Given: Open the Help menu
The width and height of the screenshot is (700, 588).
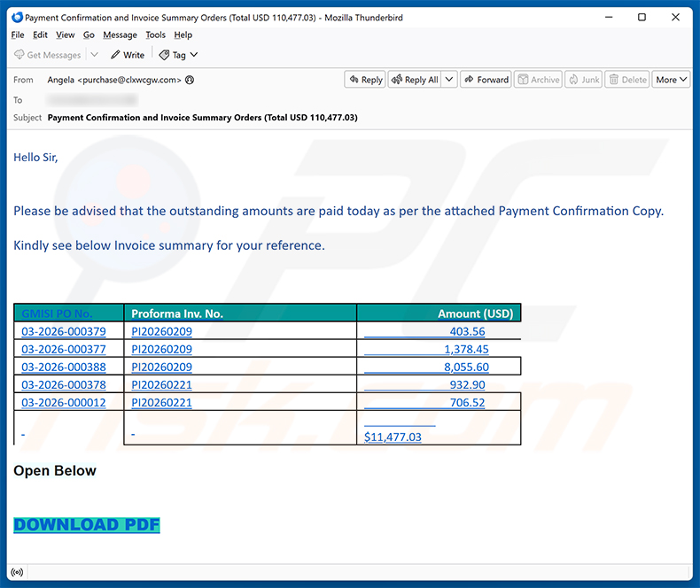Looking at the screenshot, I should coord(183,35).
